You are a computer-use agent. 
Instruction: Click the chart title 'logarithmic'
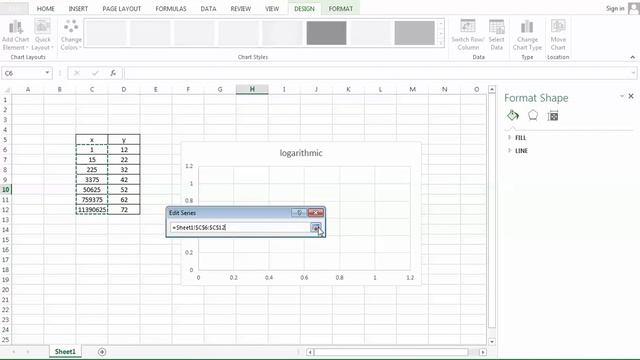[301, 153]
